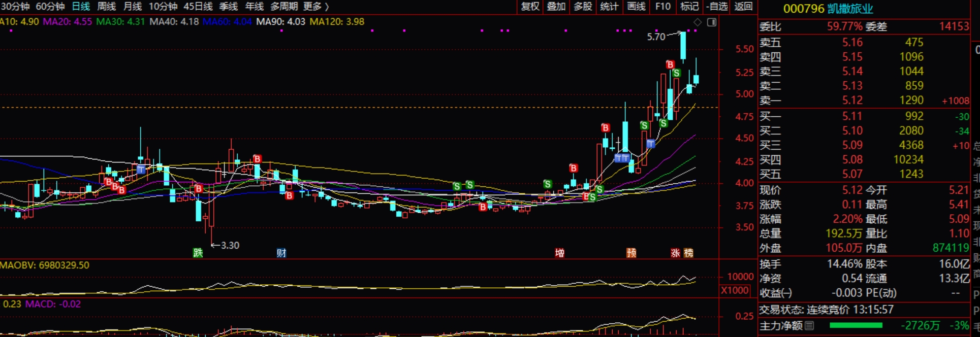Click the X1000 volume scale box
Viewport: 980px width, 337px height.
coord(735,290)
